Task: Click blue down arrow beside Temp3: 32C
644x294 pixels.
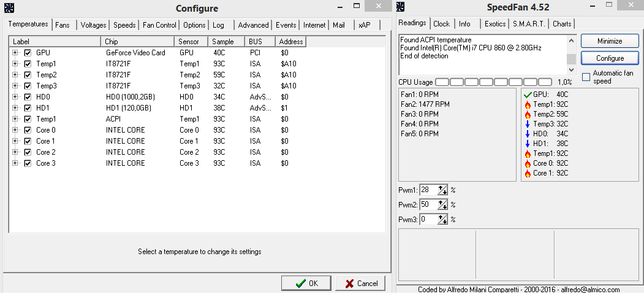Action: [528, 124]
